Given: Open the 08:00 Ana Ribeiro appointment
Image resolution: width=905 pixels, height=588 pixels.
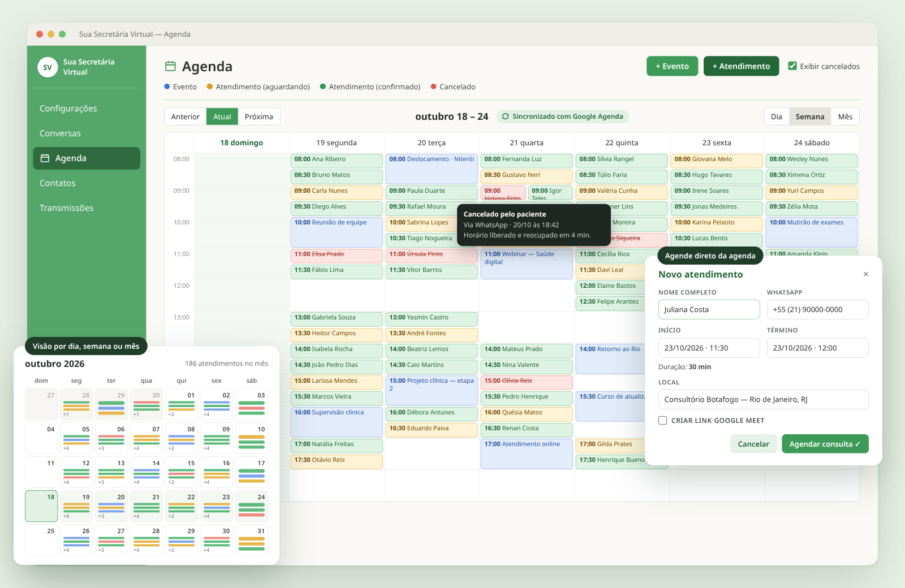Looking at the screenshot, I should (x=337, y=161).
